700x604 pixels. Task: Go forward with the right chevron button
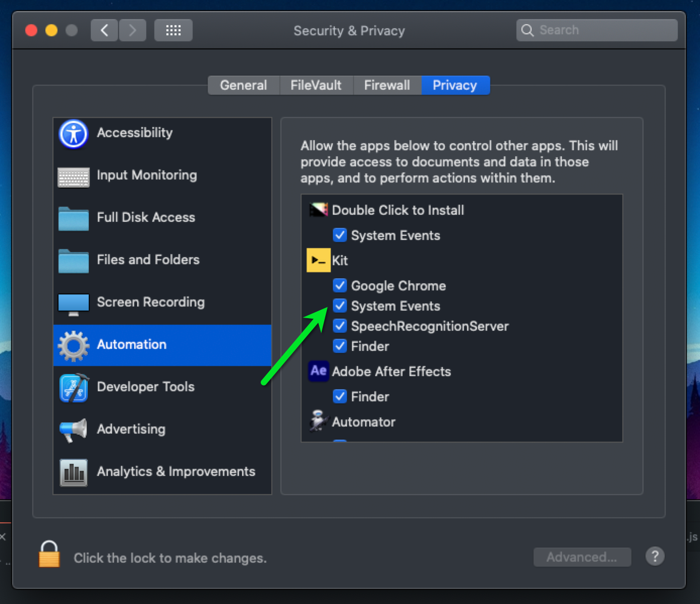click(x=133, y=30)
